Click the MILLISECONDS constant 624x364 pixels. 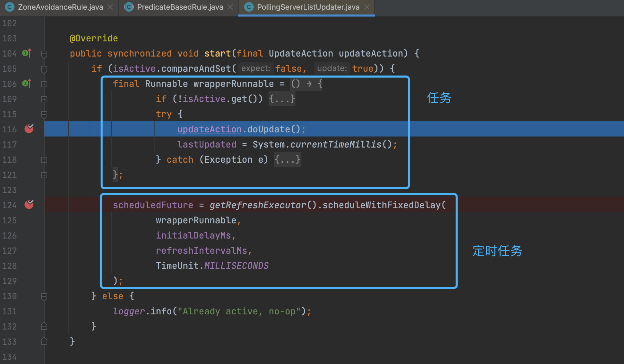[236, 266]
